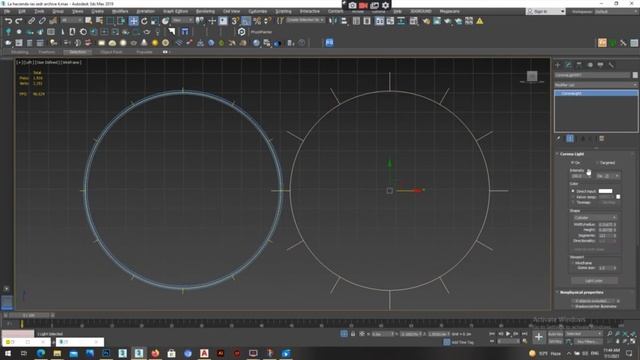
Task: Toggle Show result on/off in modifier stack
Action: click(x=570, y=139)
